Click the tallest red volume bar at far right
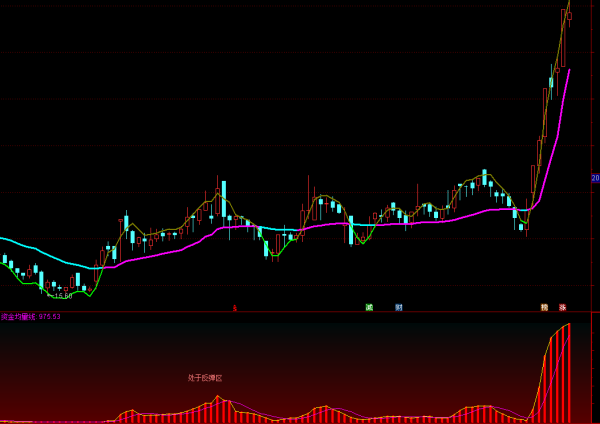 point(568,372)
